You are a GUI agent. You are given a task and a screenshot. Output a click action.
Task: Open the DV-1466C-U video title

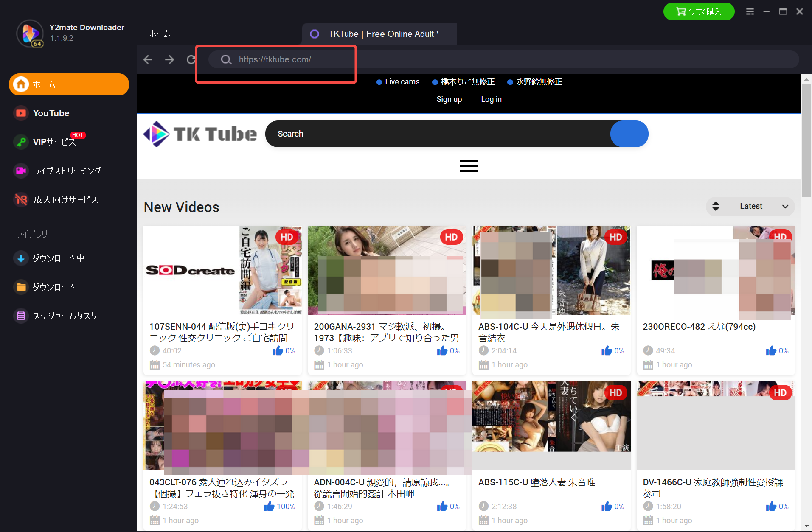pos(713,488)
